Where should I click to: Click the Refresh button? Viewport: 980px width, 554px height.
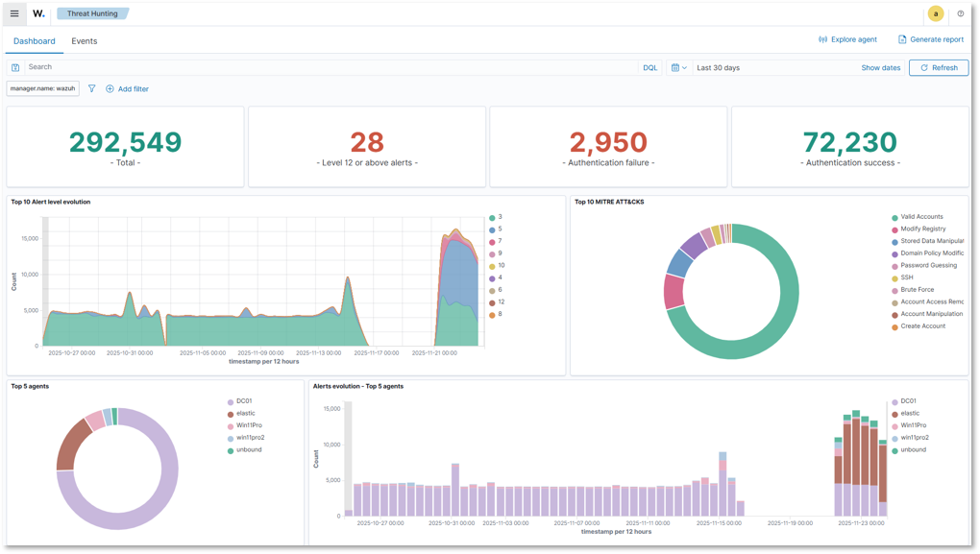938,67
